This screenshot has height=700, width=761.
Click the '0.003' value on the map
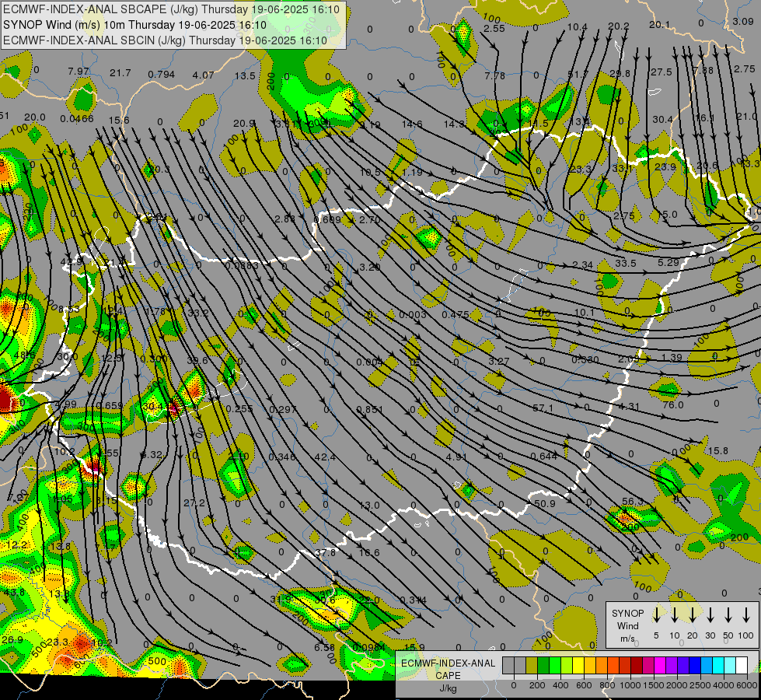coord(413,315)
